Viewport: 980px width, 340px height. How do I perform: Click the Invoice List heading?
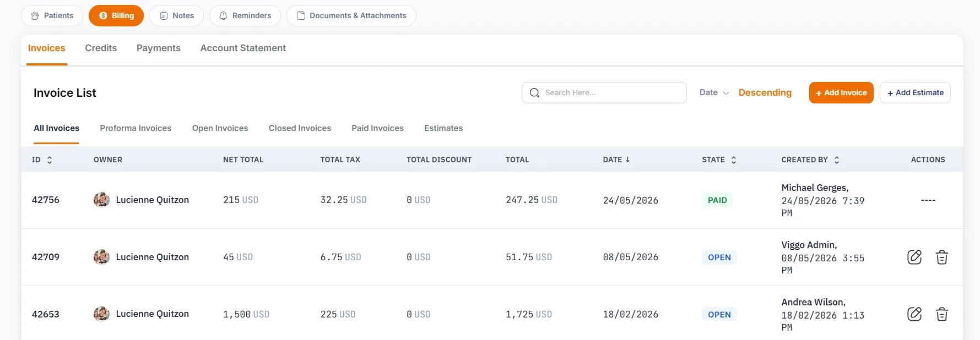click(65, 92)
